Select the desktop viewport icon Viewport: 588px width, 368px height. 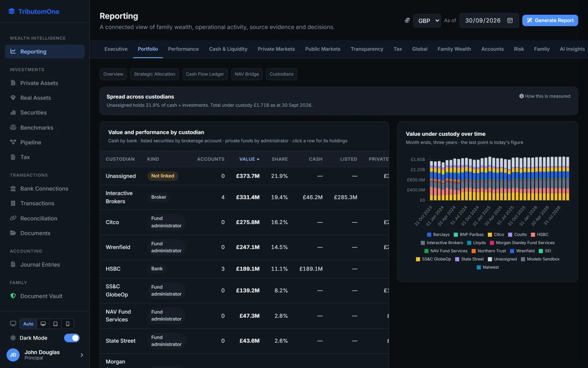click(43, 324)
